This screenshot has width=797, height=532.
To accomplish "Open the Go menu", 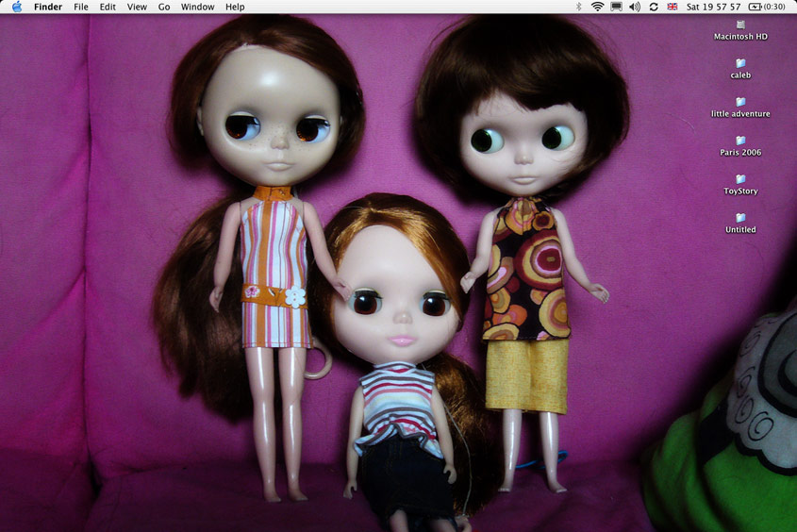I will coord(164,7).
